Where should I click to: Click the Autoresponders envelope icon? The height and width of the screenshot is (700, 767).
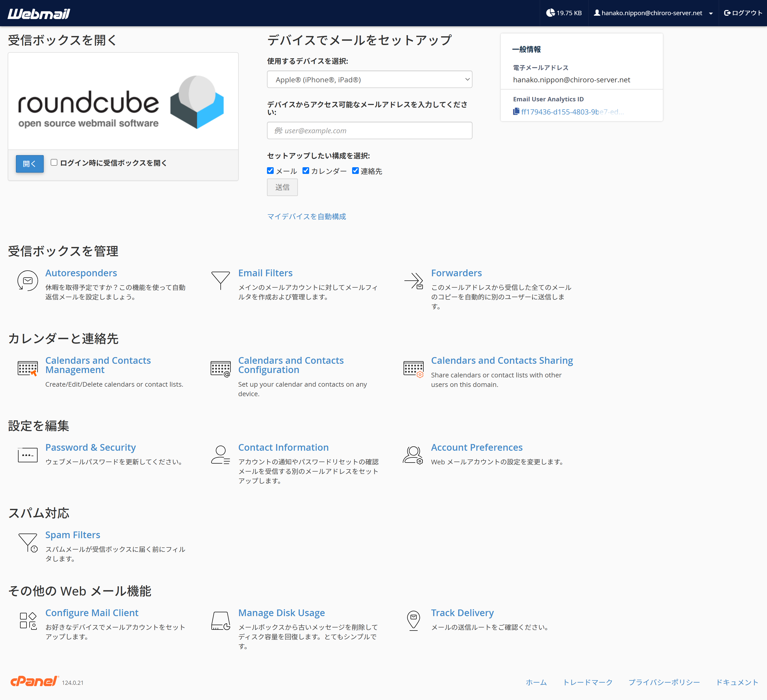pyautogui.click(x=27, y=281)
